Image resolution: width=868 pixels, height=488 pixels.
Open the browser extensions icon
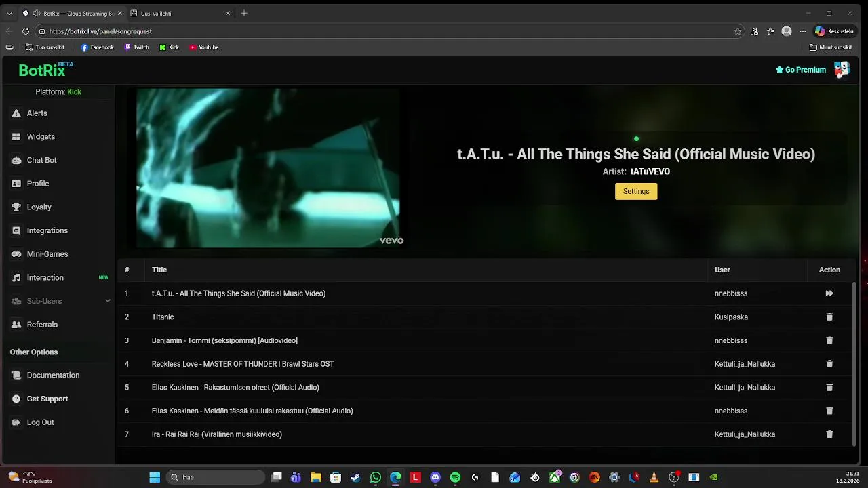click(755, 31)
